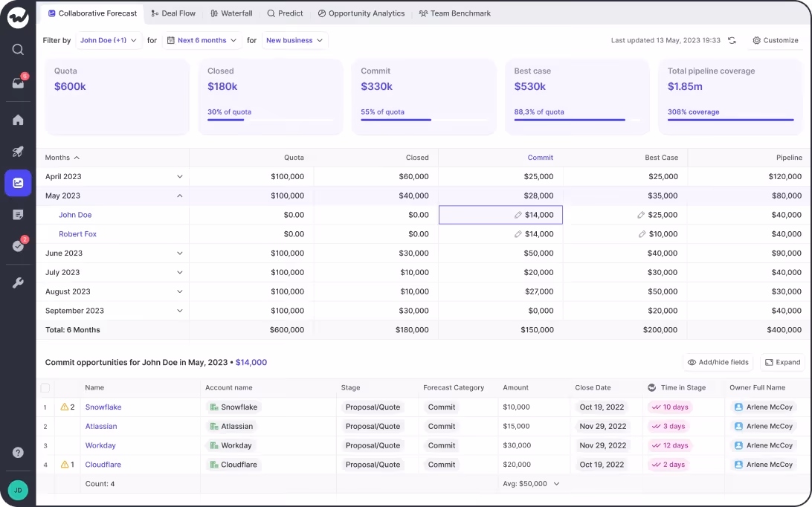The height and width of the screenshot is (507, 812).
Task: Open the search icon in the sidebar
Action: tap(18, 50)
